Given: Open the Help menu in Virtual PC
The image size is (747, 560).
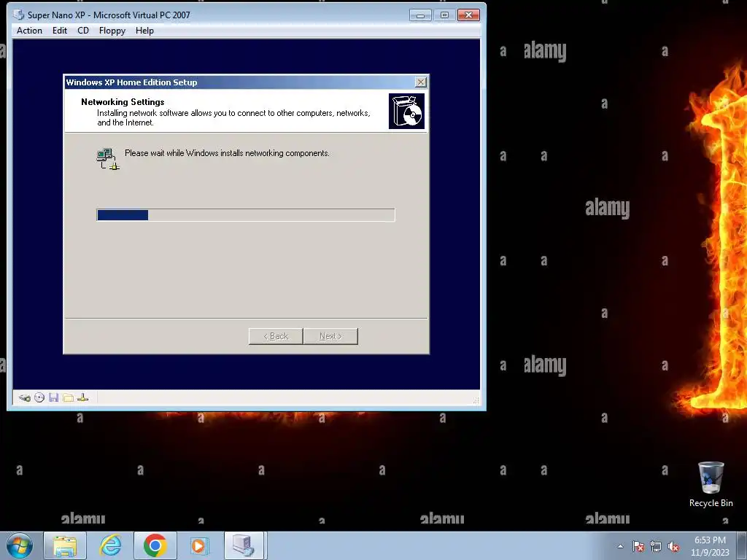Looking at the screenshot, I should tap(144, 31).
